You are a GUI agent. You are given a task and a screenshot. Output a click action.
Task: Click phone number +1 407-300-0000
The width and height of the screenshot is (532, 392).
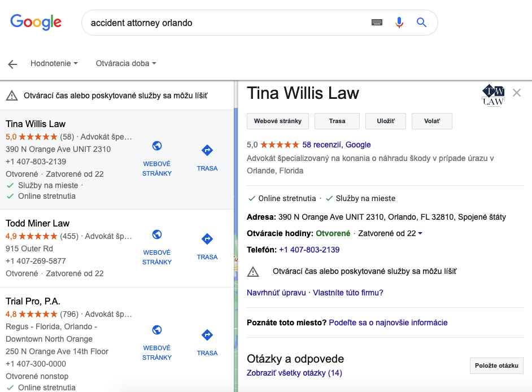[36, 364]
